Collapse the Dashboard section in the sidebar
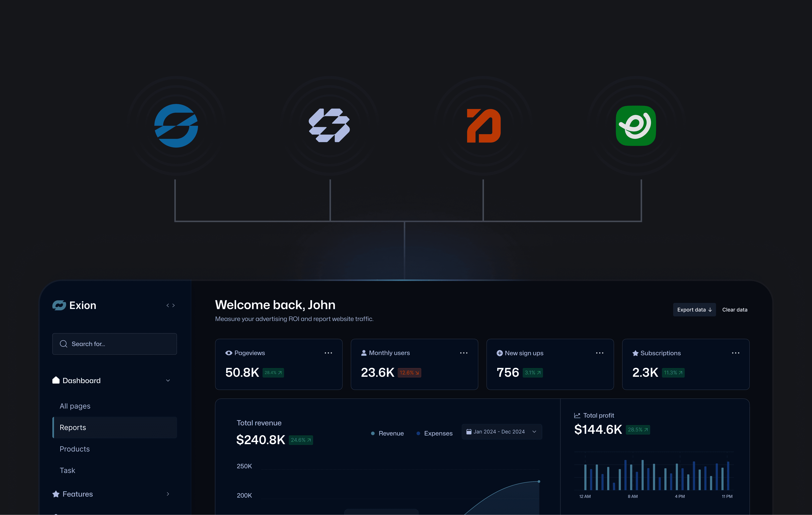 [168, 380]
